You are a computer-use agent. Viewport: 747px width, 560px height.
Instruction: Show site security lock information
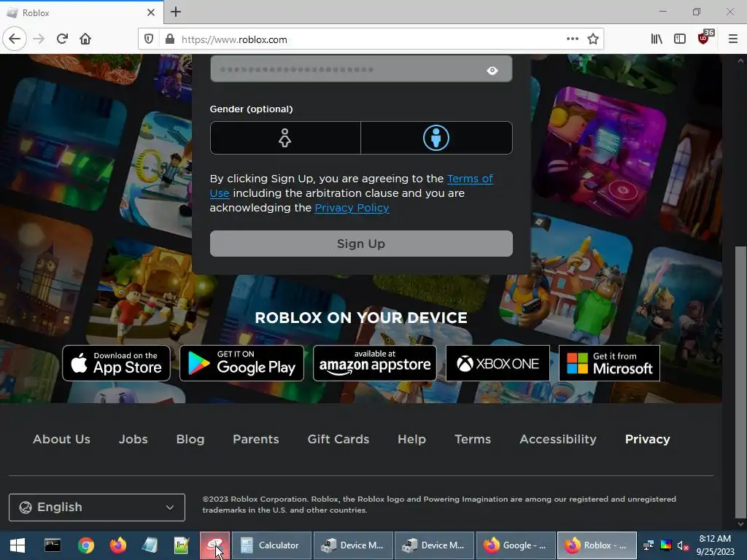click(169, 39)
